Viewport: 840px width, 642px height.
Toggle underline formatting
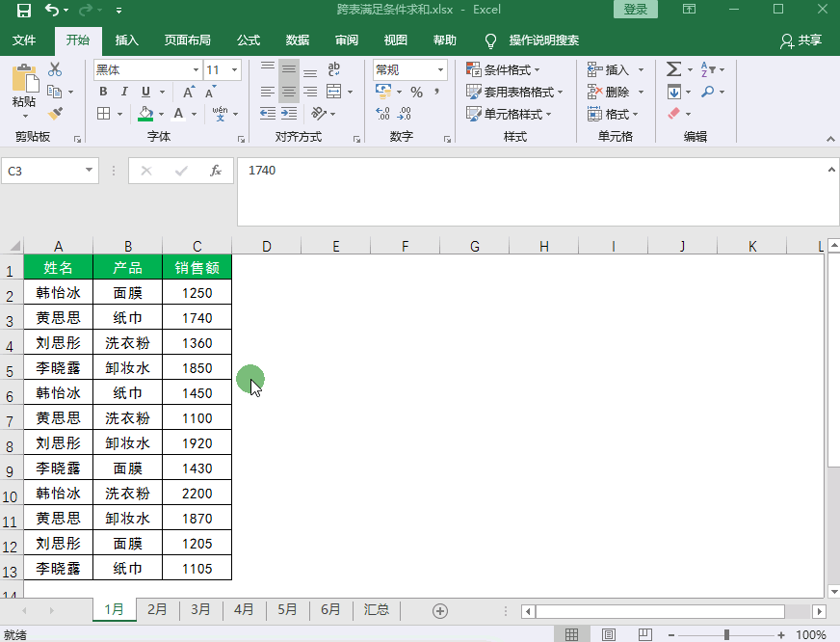(145, 93)
